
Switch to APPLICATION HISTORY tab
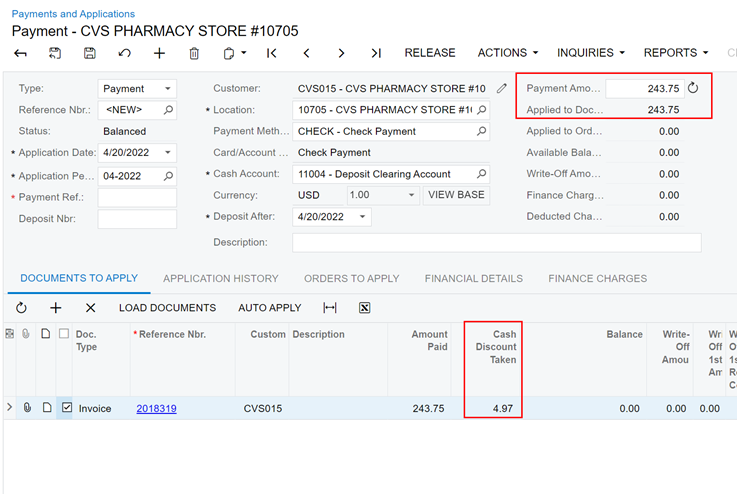click(x=221, y=279)
